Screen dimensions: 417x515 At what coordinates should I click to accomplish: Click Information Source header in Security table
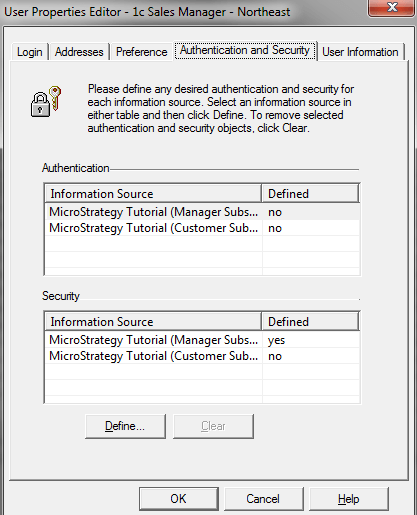pyautogui.click(x=153, y=322)
